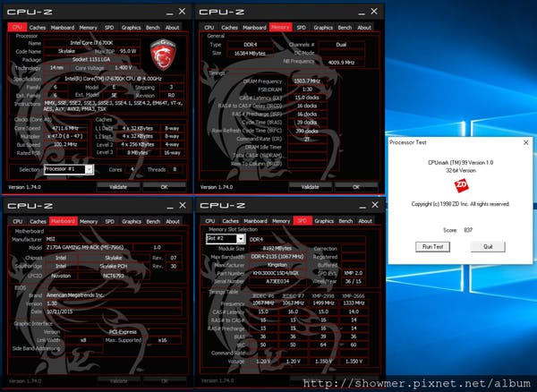Open Caches tab in the Mainboard window
Screen dimensions: 537x392
(x=38, y=221)
